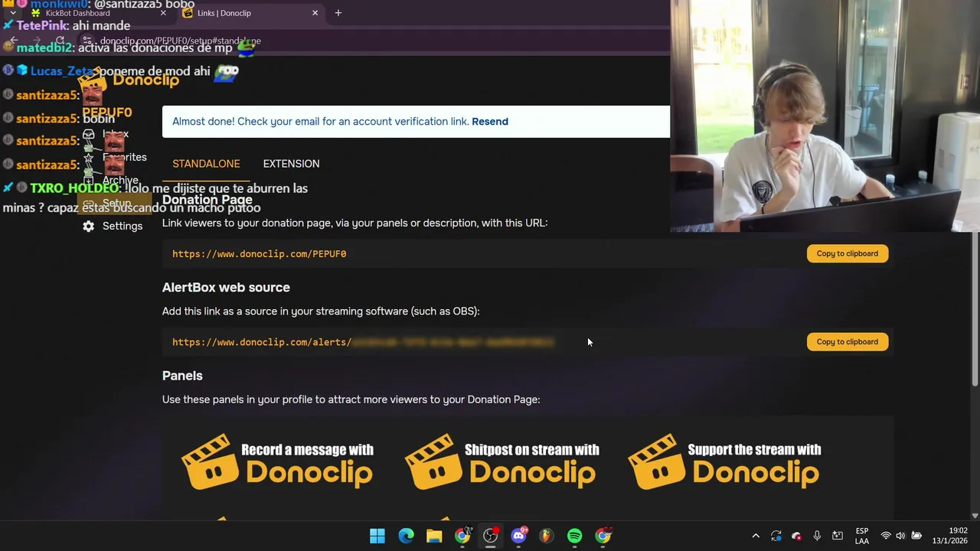
Task: Switch to the KickBot Dashboard tab
Action: pos(99,13)
